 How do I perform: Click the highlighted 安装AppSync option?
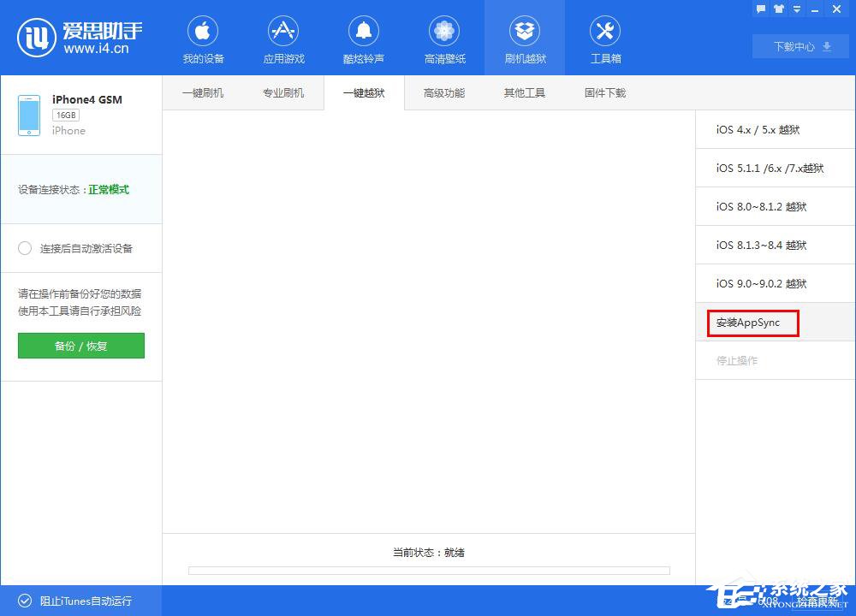click(751, 323)
